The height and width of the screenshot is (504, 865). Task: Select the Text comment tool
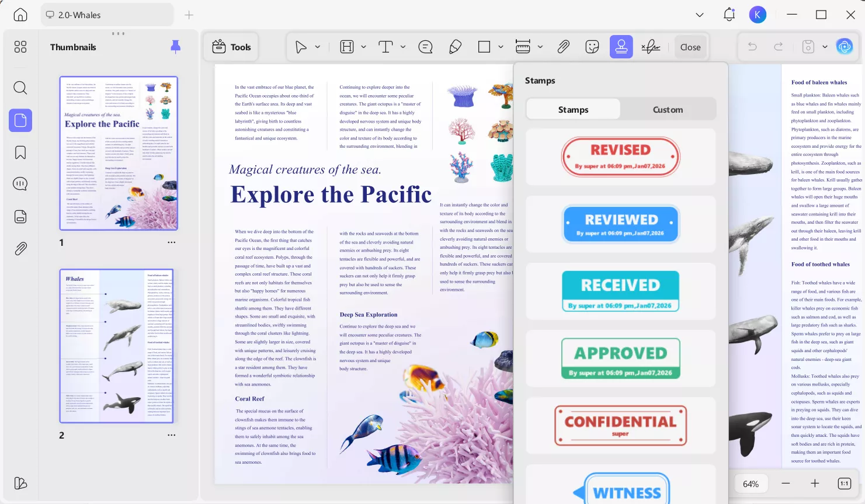click(386, 47)
